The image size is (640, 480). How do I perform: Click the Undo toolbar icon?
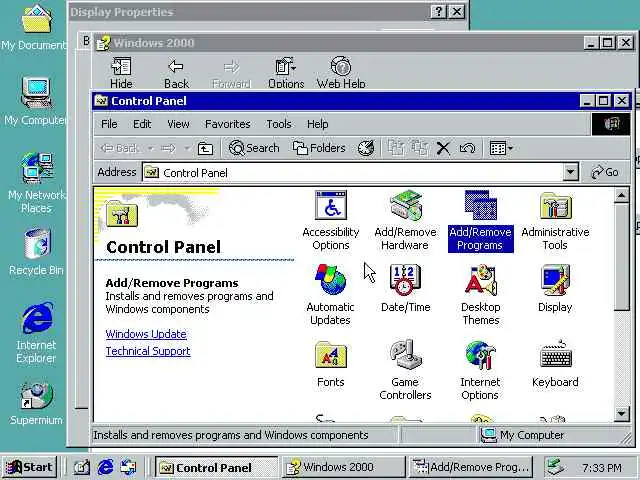click(467, 148)
